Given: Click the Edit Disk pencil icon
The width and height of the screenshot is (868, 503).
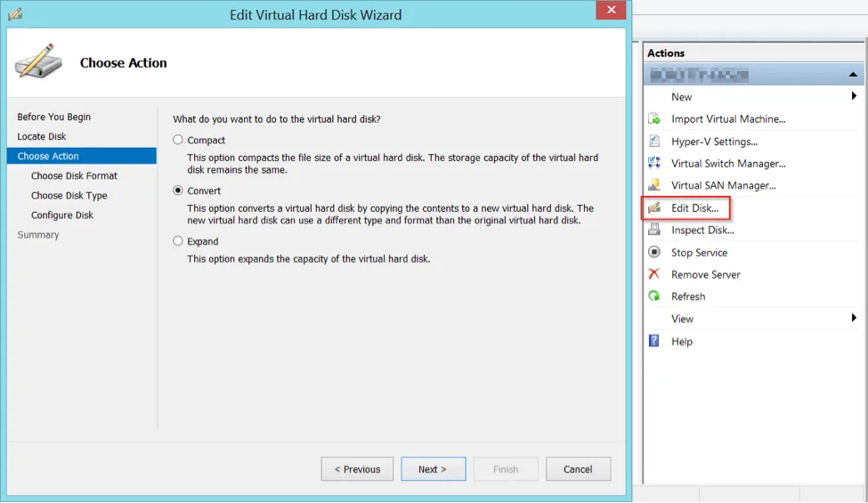Looking at the screenshot, I should 654,207.
